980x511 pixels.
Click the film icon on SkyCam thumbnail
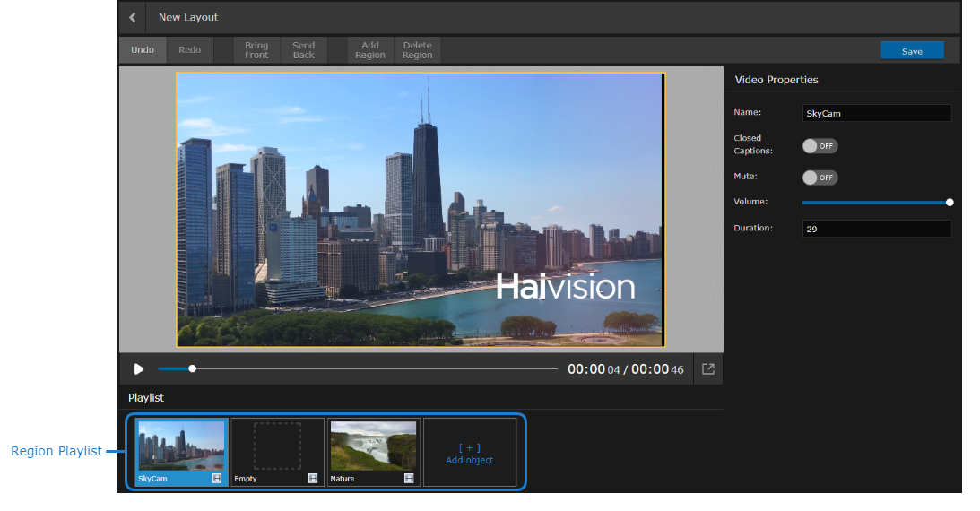217,479
